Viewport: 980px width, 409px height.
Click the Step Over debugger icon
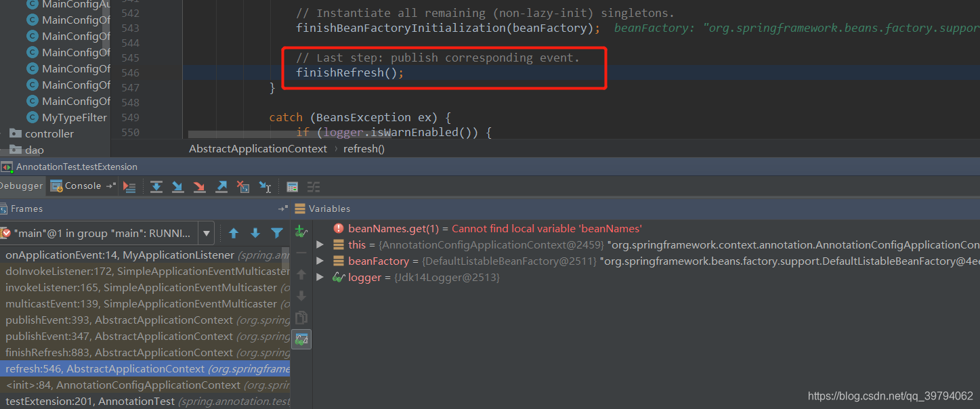156,187
